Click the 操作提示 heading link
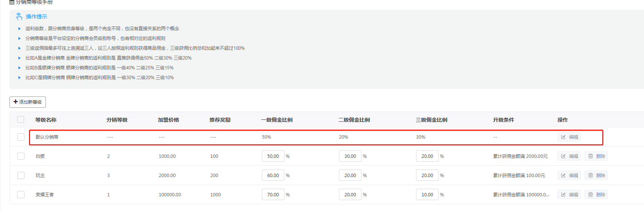Image resolution: width=644 pixels, height=211 pixels. 36,17
